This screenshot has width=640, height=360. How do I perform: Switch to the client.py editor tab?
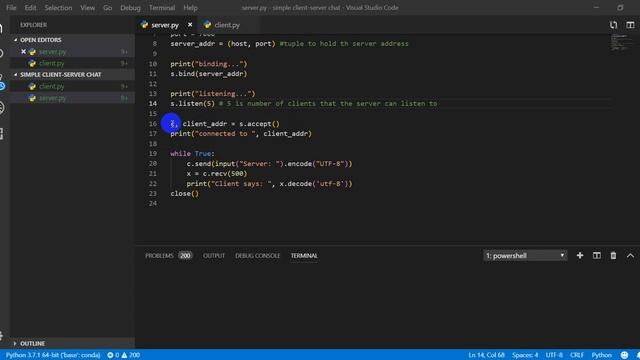227,25
